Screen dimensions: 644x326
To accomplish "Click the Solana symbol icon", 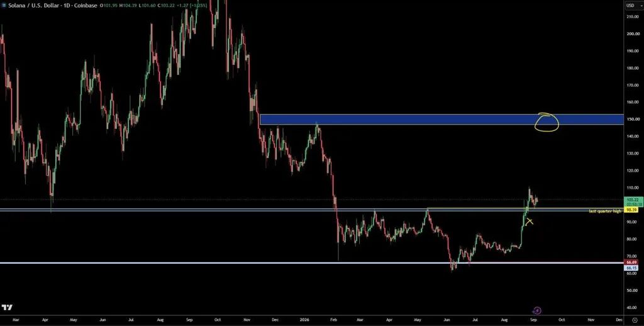I will 4,6.
